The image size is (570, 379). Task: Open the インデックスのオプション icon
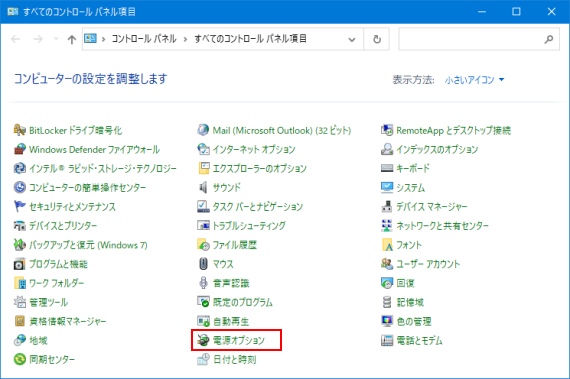coord(387,149)
